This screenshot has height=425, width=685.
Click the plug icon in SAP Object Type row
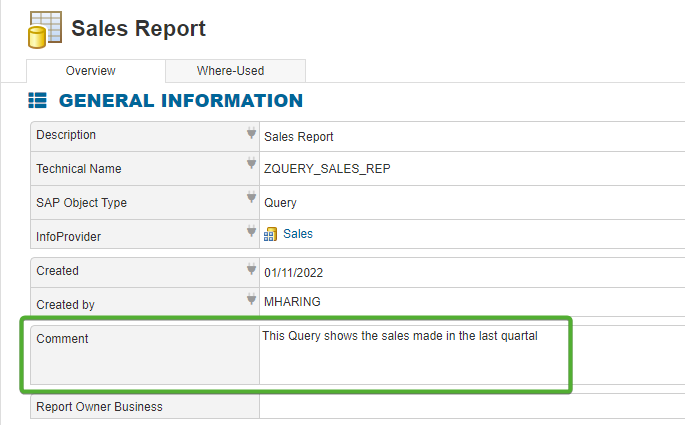click(251, 198)
